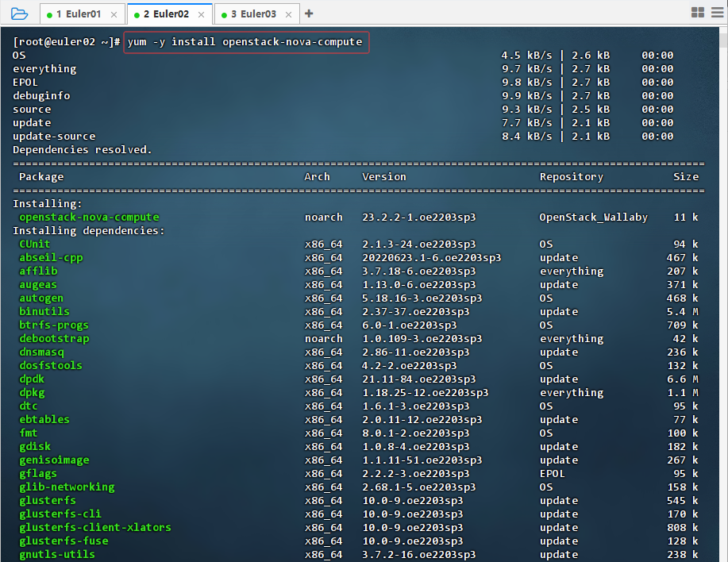Click the Repository column header

click(x=572, y=177)
